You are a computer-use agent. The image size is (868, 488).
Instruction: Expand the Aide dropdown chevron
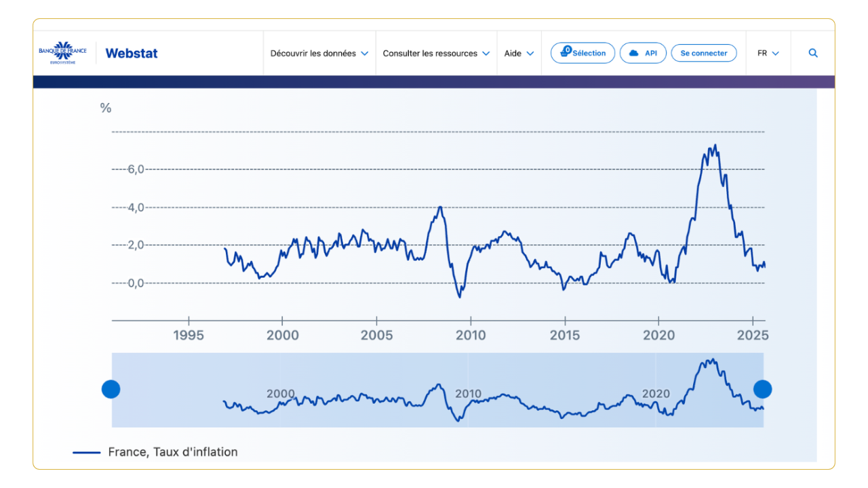(x=530, y=54)
